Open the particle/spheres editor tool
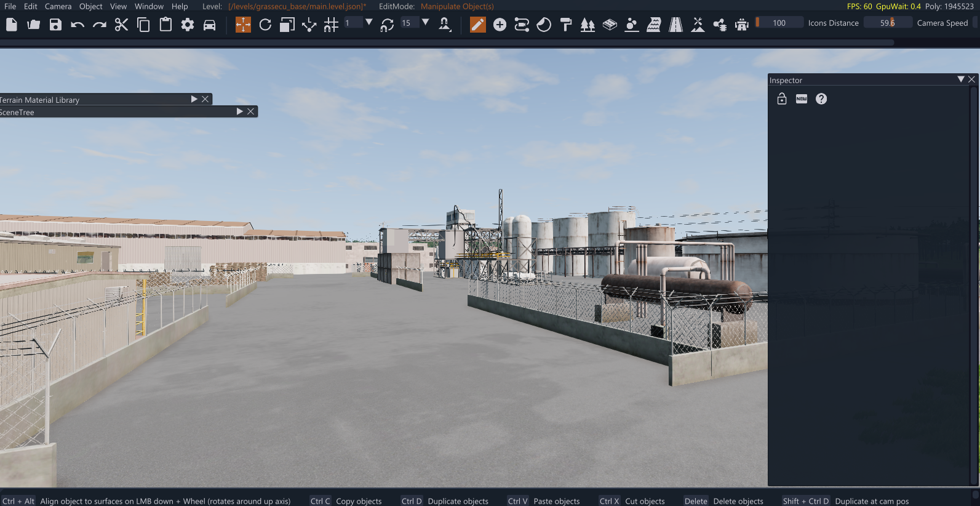 632,25
